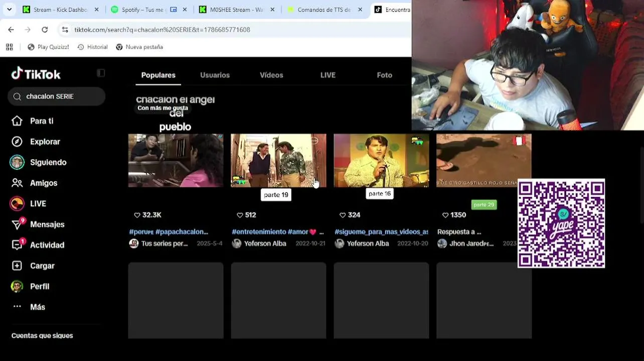Open Jhon Jared author avatar
Image resolution: width=644 pixels, height=361 pixels.
[x=442, y=243]
